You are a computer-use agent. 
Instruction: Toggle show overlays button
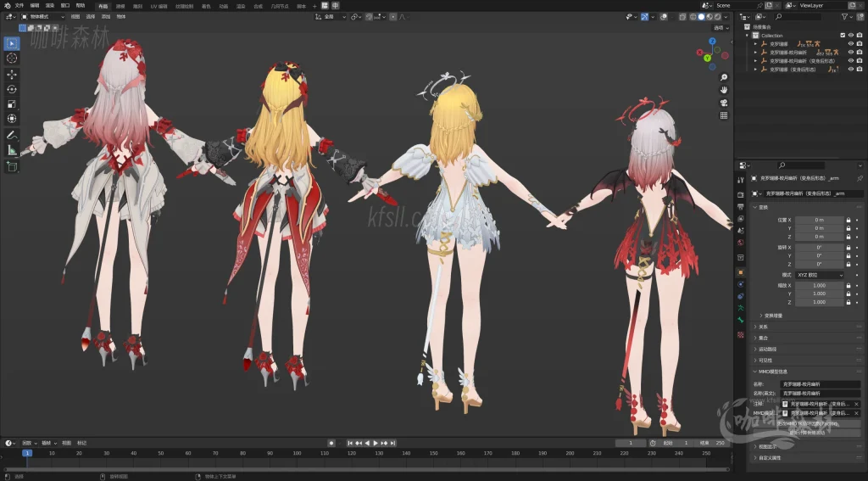click(x=663, y=17)
